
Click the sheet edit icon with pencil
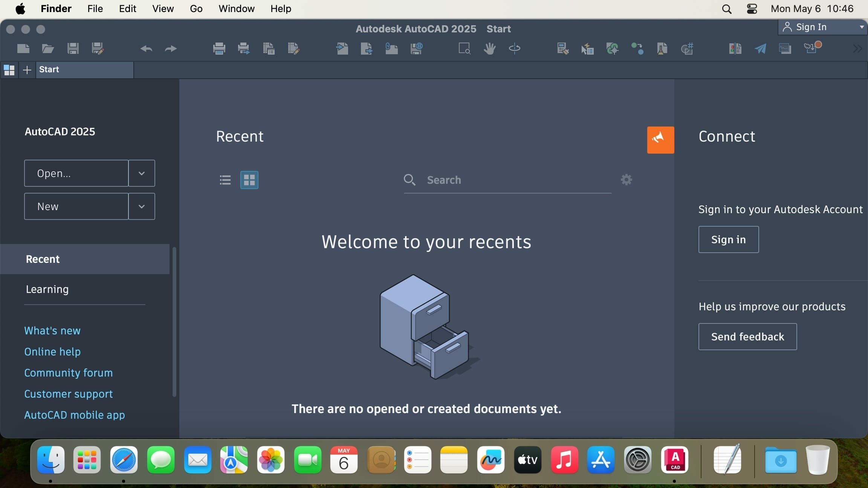coord(293,49)
